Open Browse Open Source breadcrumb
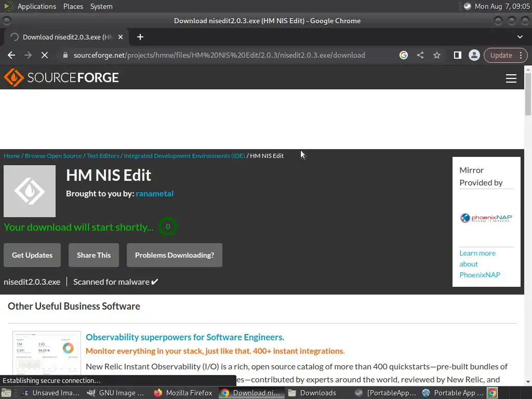Screen dimensions: 532x399 click(54, 156)
